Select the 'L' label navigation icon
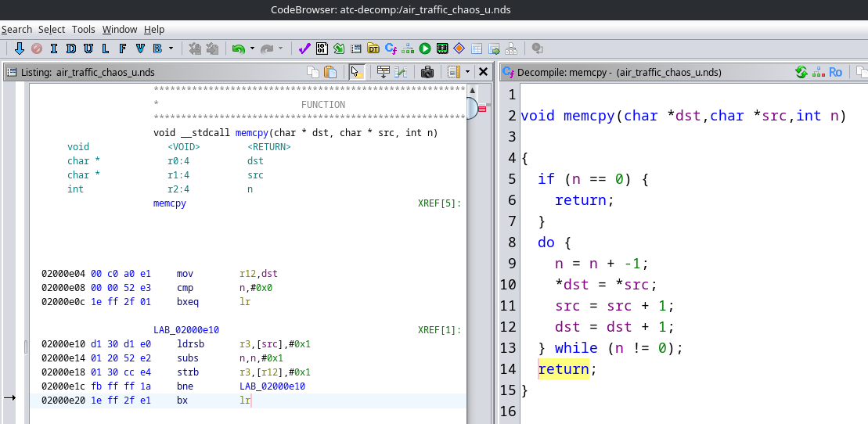 coord(105,49)
